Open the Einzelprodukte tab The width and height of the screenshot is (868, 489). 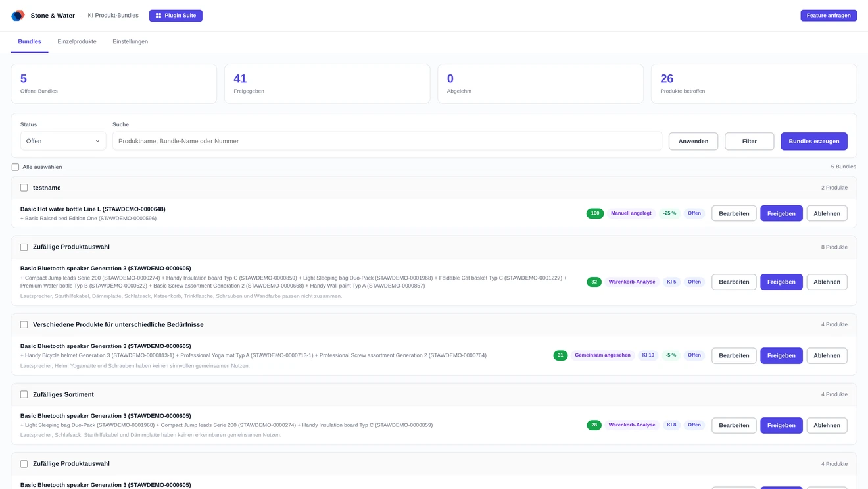[77, 41]
